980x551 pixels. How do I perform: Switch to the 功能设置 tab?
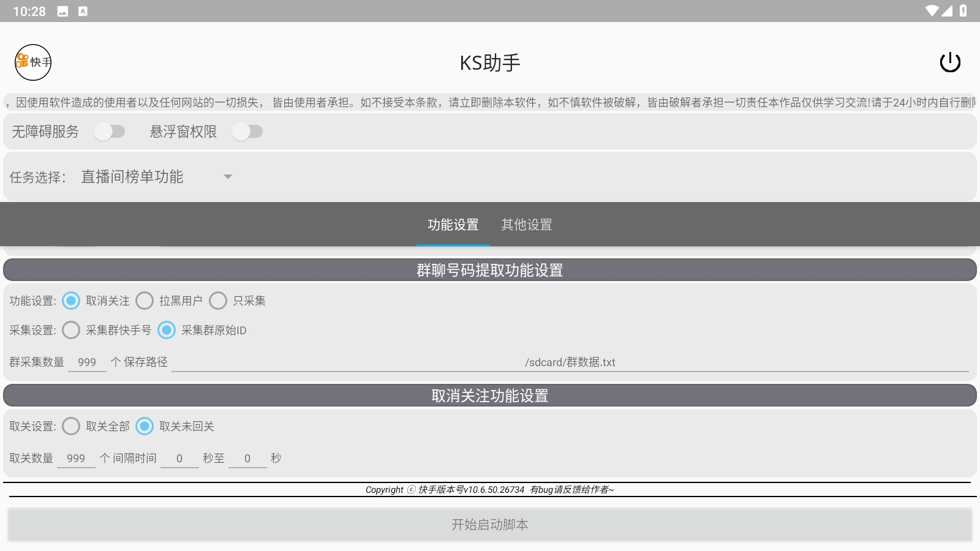[x=453, y=225]
